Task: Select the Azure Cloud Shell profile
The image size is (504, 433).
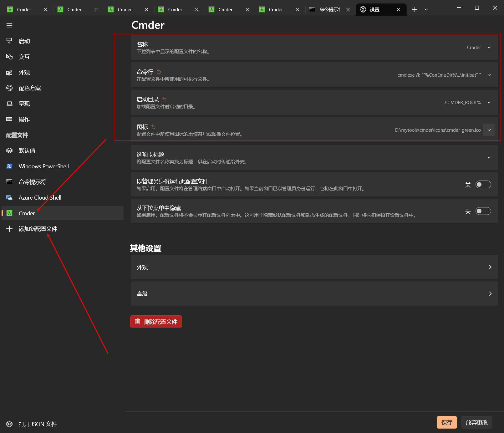Action: [40, 198]
